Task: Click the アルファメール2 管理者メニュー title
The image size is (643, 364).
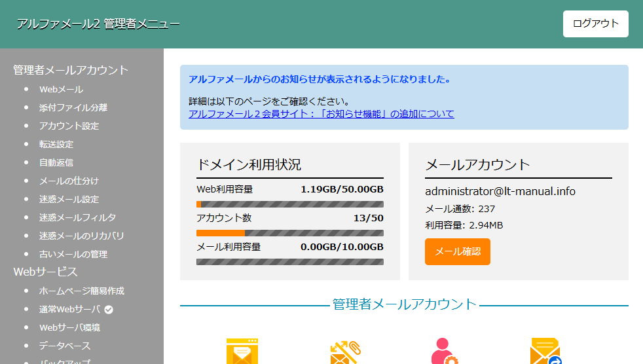Action: pos(98,24)
